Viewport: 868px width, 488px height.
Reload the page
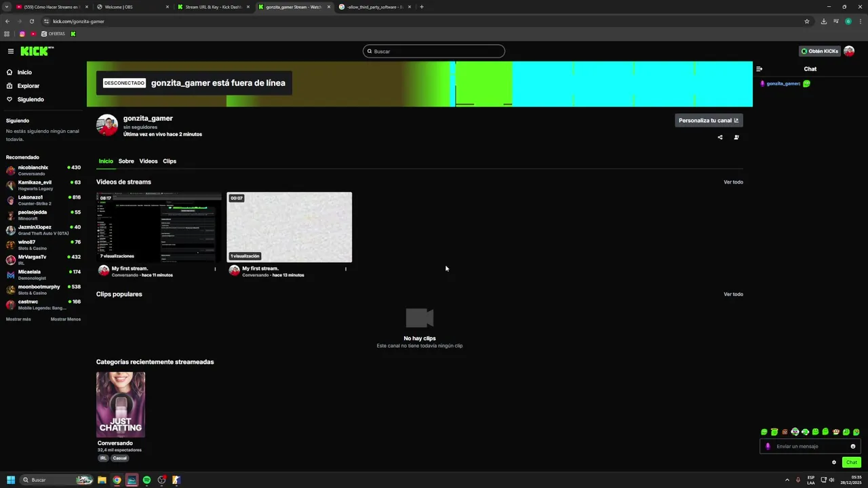[31, 21]
